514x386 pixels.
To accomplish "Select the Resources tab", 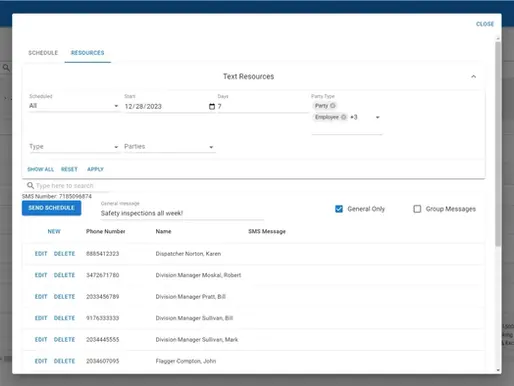I will (x=87, y=53).
